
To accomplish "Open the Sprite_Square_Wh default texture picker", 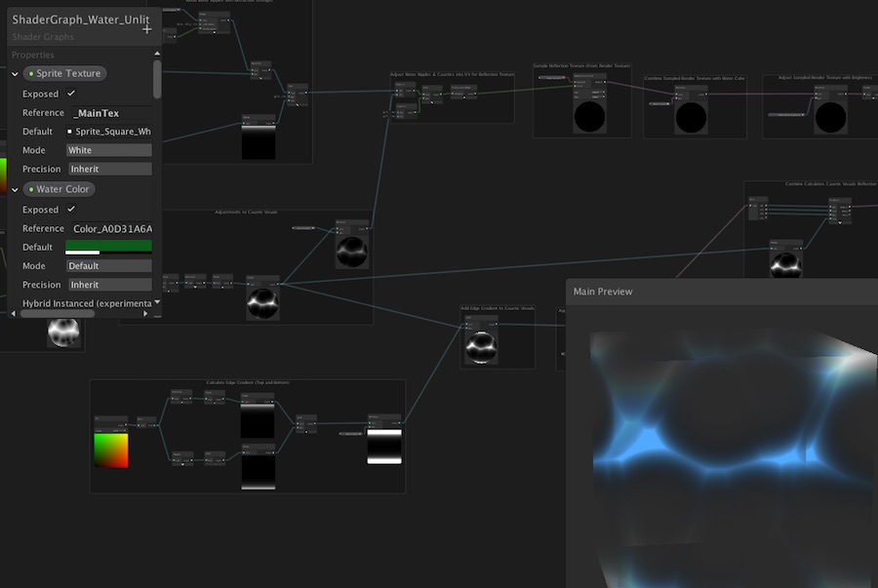I will 108,132.
